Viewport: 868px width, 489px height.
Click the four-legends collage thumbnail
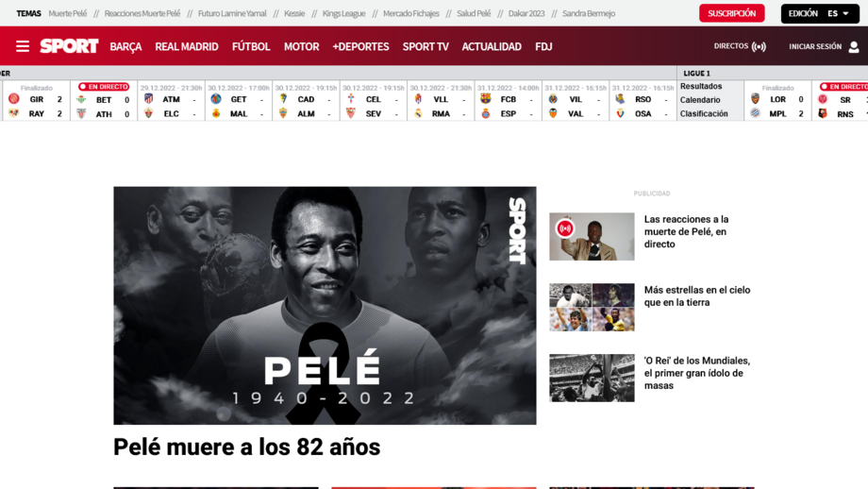coord(592,308)
